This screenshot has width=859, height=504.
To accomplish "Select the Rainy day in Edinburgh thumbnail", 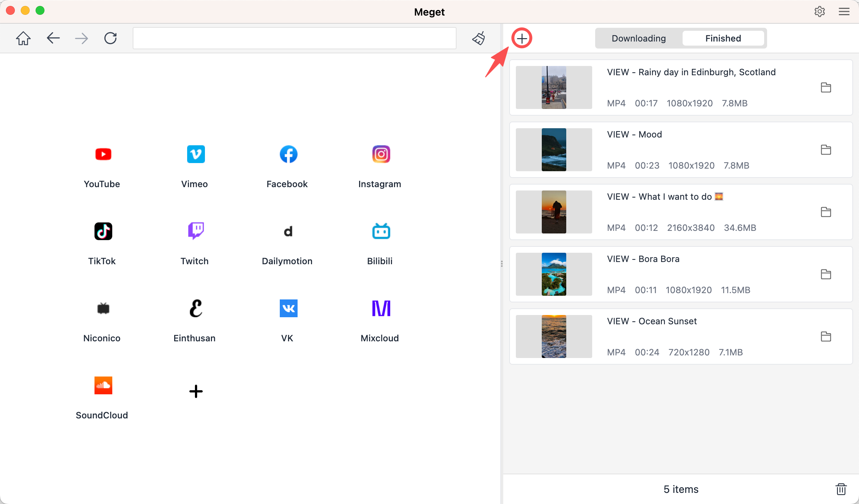I will (554, 87).
